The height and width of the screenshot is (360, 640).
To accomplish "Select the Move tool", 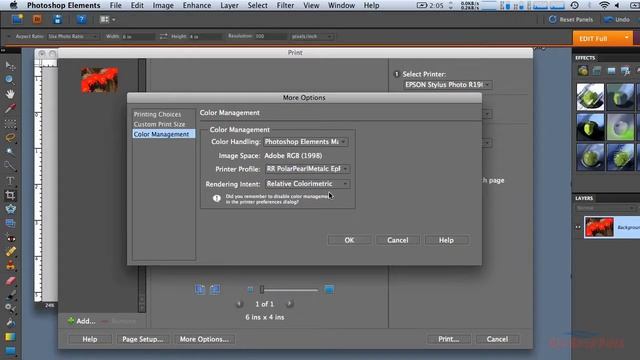I will click(10, 65).
